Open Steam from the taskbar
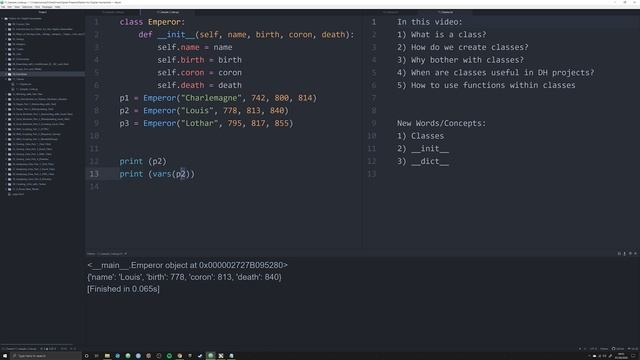This screenshot has width=640, height=360. 200,356
